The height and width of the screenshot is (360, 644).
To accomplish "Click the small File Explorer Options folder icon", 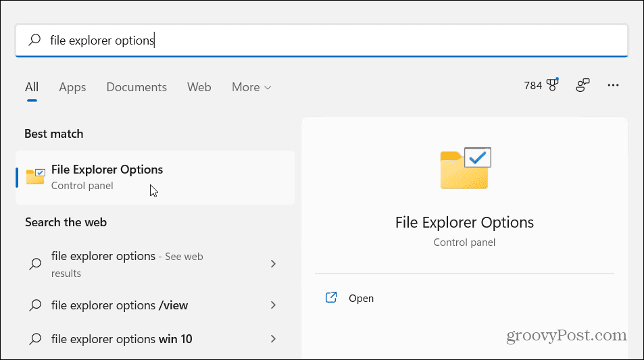I will coord(35,176).
